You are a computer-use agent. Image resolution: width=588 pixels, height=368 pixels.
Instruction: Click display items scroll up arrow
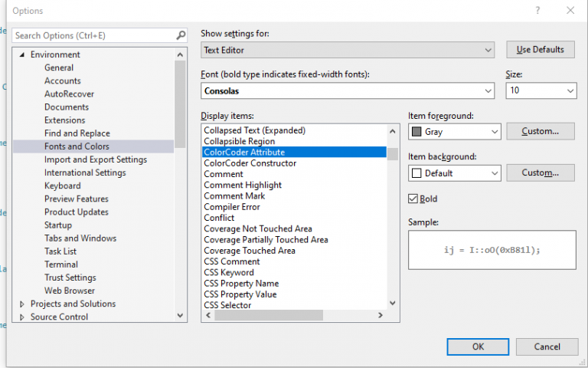[393, 131]
